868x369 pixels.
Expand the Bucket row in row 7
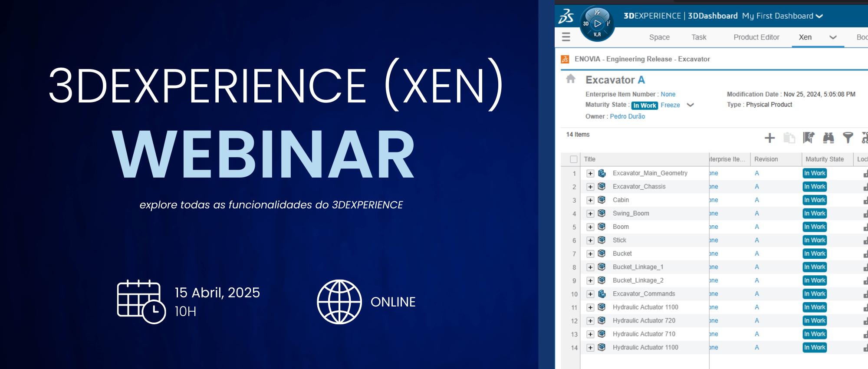[590, 254]
